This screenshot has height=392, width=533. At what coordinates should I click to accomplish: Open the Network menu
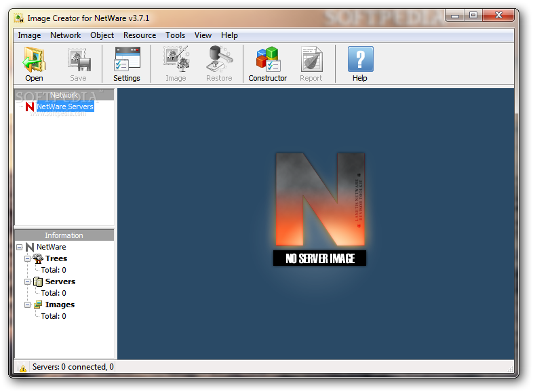point(65,35)
